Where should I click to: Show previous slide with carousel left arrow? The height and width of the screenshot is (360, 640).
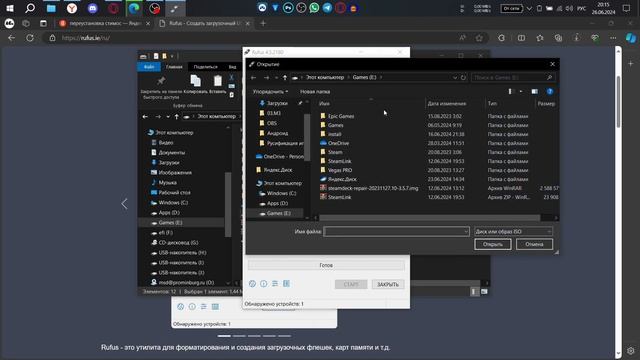point(124,204)
